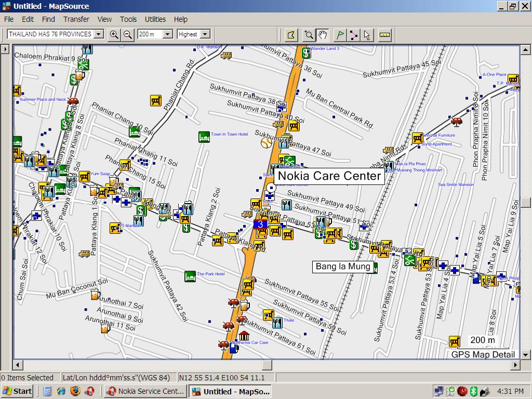Click the Town in Town Hotel lodging icon

coord(204,137)
